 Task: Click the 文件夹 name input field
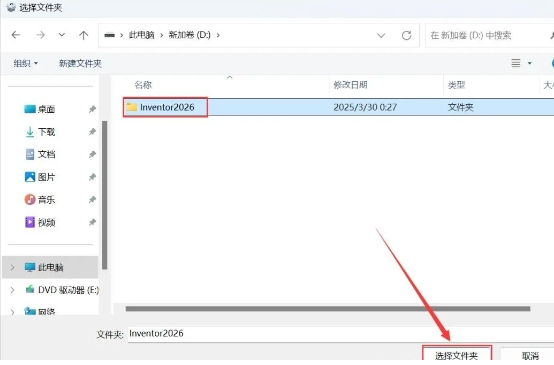coord(341,334)
